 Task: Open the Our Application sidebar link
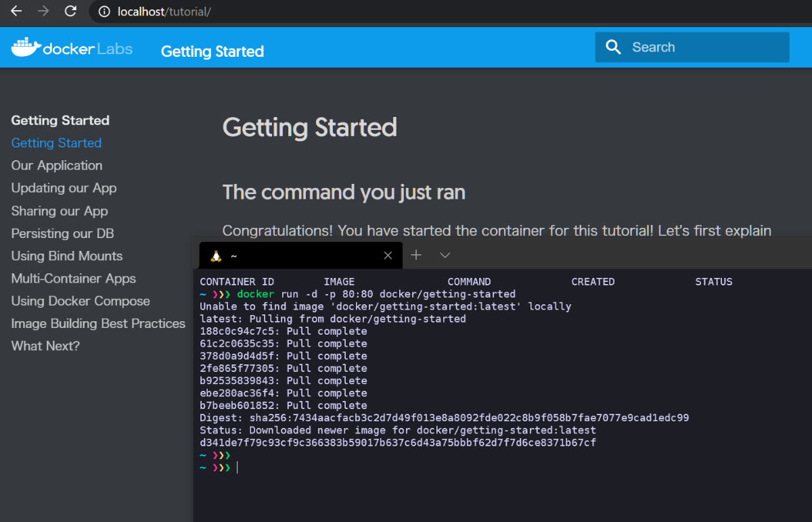tap(57, 165)
